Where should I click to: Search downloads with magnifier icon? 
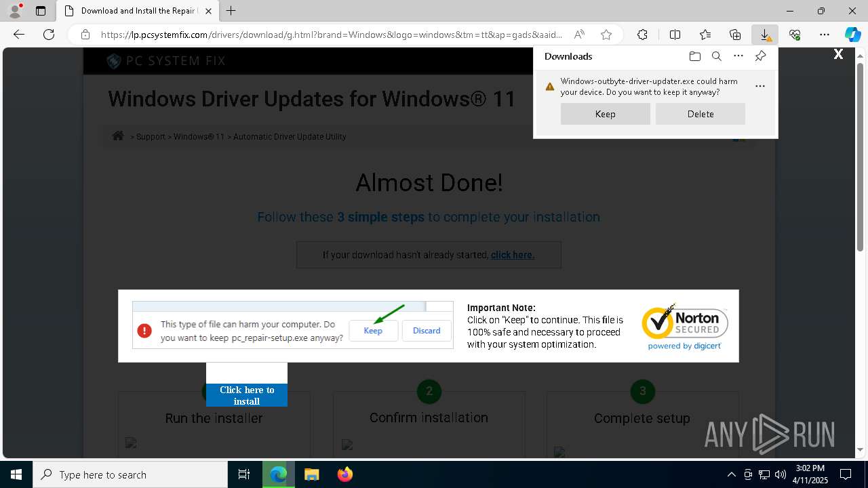click(716, 56)
